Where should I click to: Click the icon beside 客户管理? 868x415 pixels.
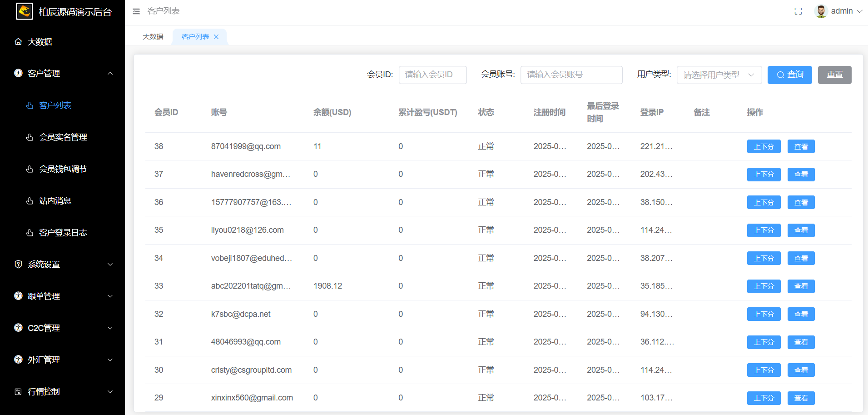tap(18, 73)
